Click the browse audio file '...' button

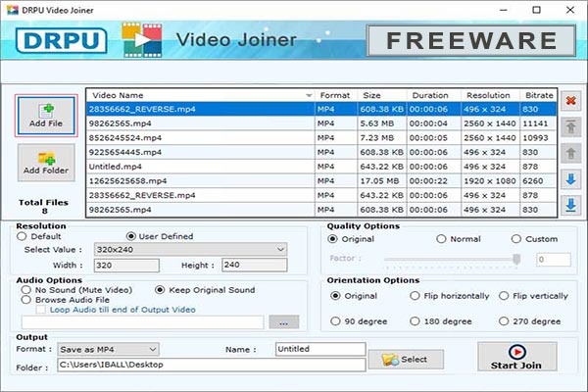pos(284,322)
